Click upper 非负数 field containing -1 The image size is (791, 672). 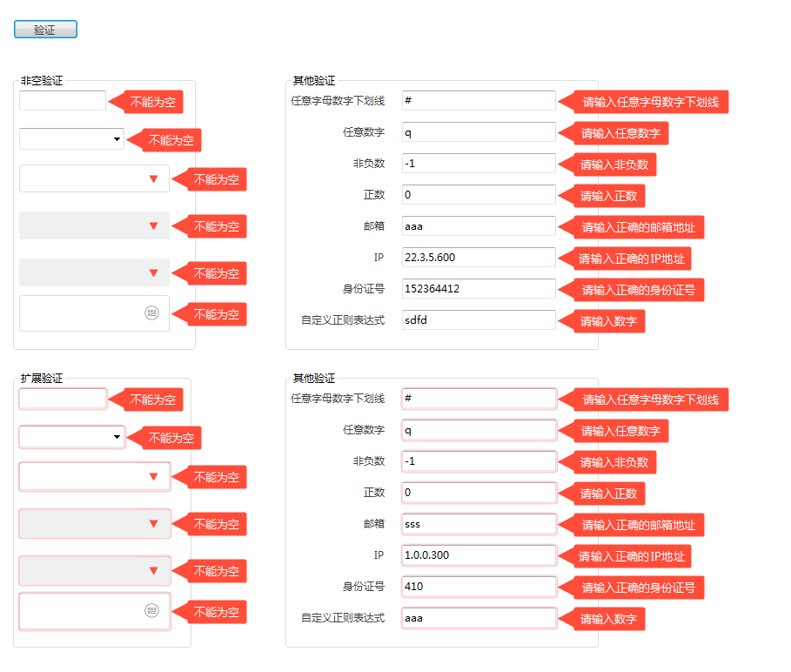click(x=479, y=164)
